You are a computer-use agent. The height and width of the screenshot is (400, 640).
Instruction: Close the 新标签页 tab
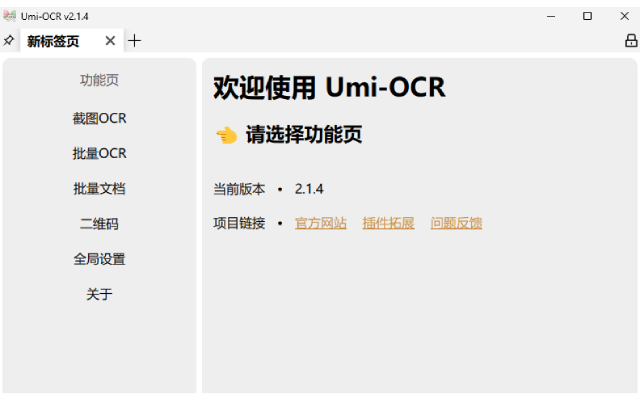pyautogui.click(x=110, y=41)
